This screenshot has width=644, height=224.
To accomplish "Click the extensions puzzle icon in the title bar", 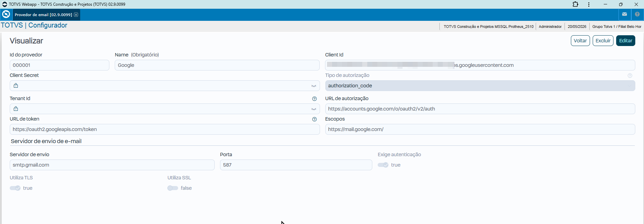I will (576, 4).
